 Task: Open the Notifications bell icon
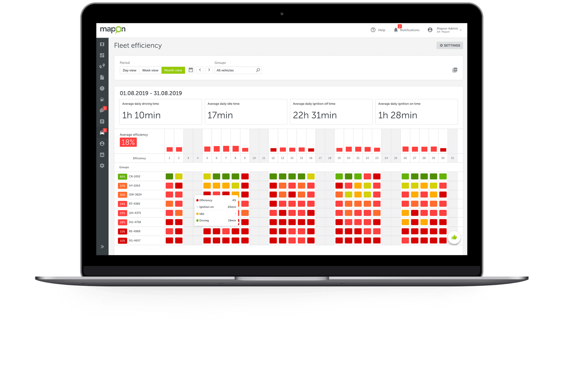[396, 30]
